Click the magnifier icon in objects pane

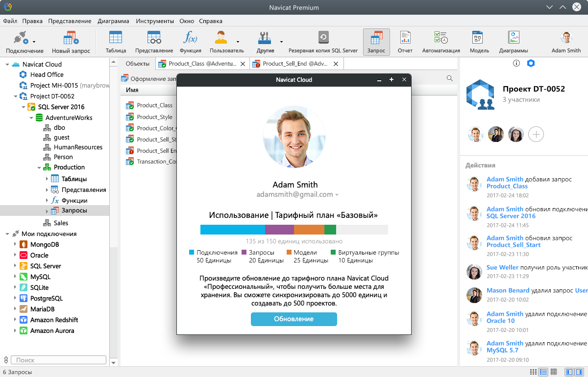(x=450, y=78)
